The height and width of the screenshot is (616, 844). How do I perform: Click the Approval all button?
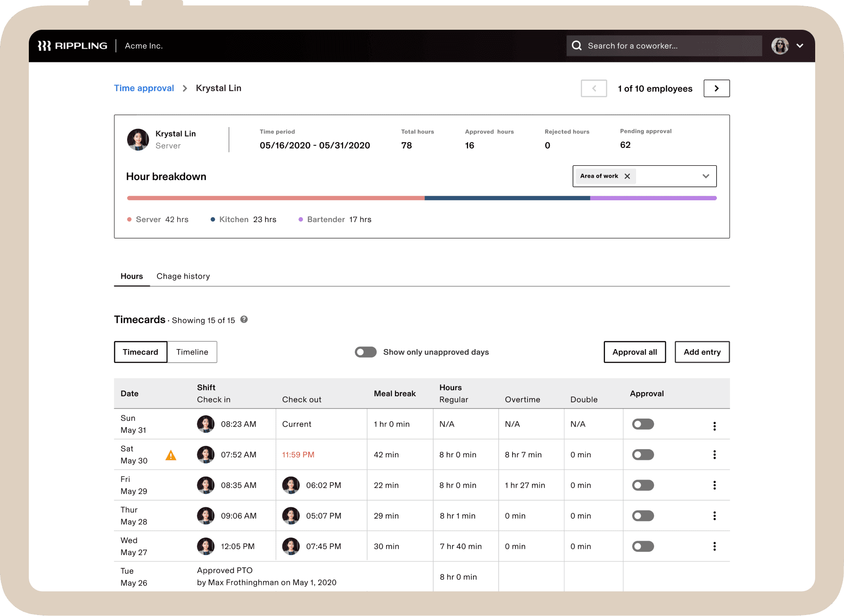coord(634,352)
